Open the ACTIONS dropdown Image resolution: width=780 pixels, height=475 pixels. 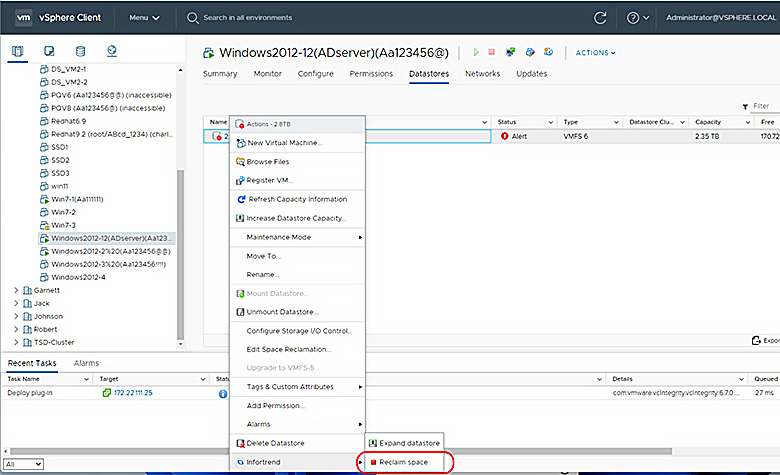point(595,53)
